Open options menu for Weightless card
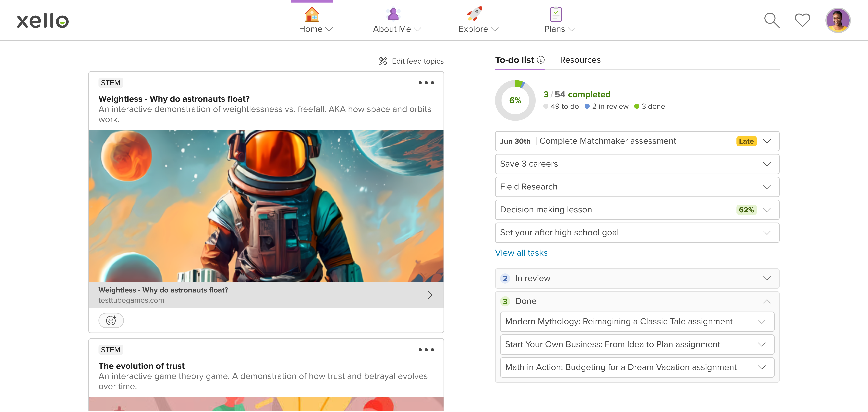 point(426,83)
